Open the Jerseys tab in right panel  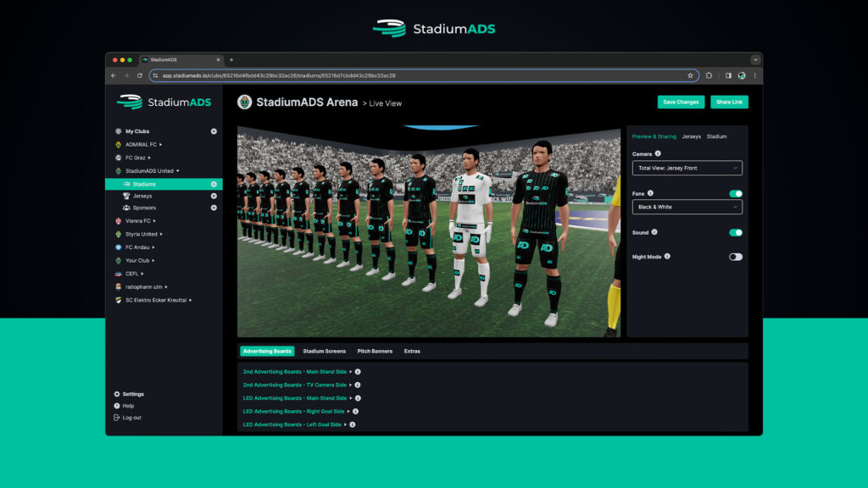(692, 136)
